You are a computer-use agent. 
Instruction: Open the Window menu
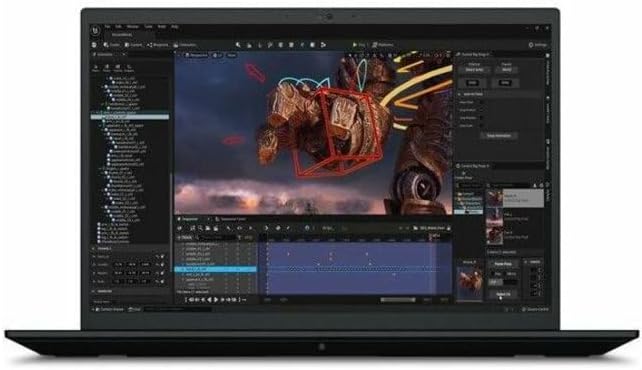point(133,27)
